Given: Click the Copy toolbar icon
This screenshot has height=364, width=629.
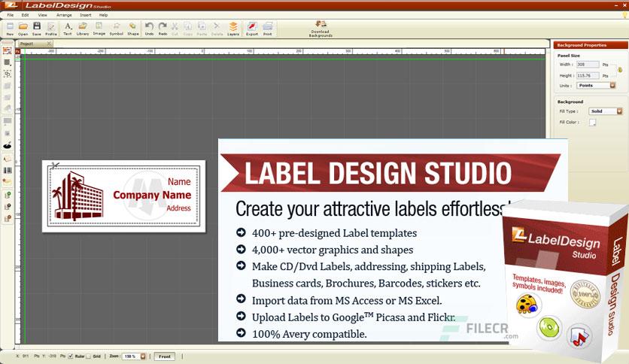Looking at the screenshot, I should click(x=188, y=29).
